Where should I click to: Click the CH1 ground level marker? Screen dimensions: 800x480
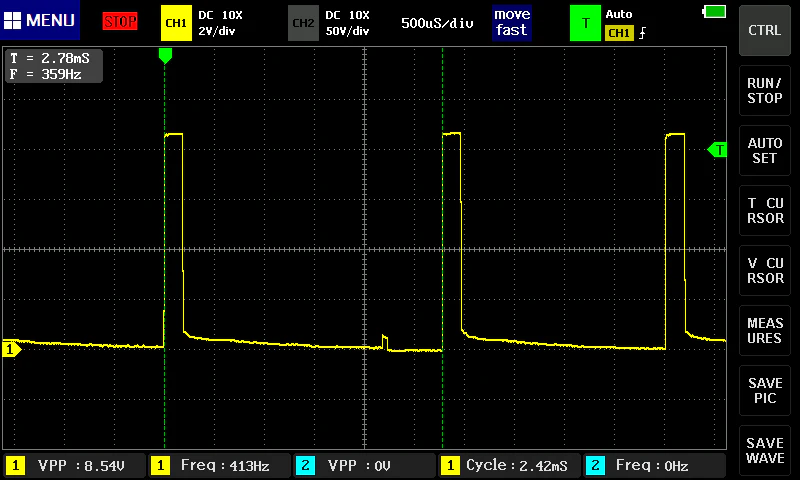[x=11, y=349]
